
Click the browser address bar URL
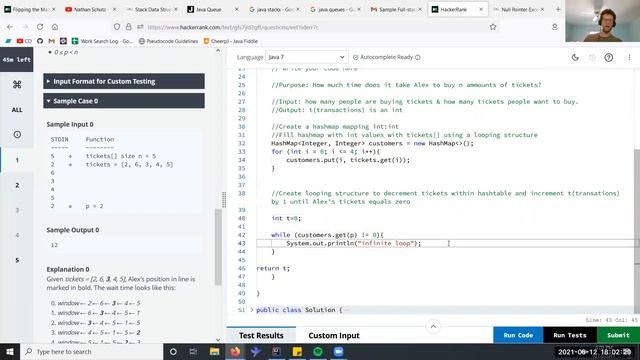(x=233, y=27)
